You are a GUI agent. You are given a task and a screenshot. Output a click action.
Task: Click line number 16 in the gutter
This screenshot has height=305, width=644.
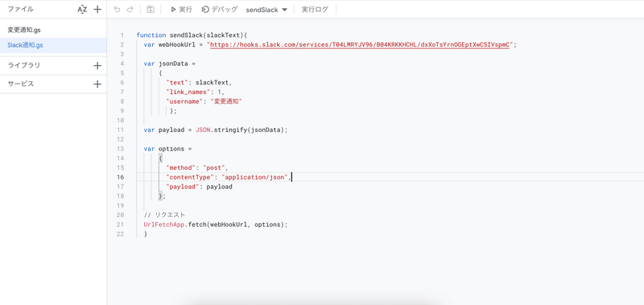pyautogui.click(x=120, y=177)
